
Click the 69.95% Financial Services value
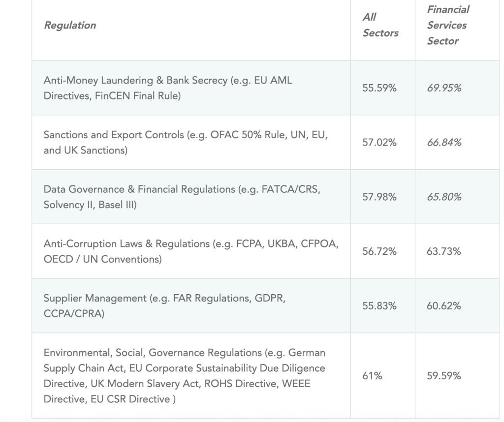444,88
